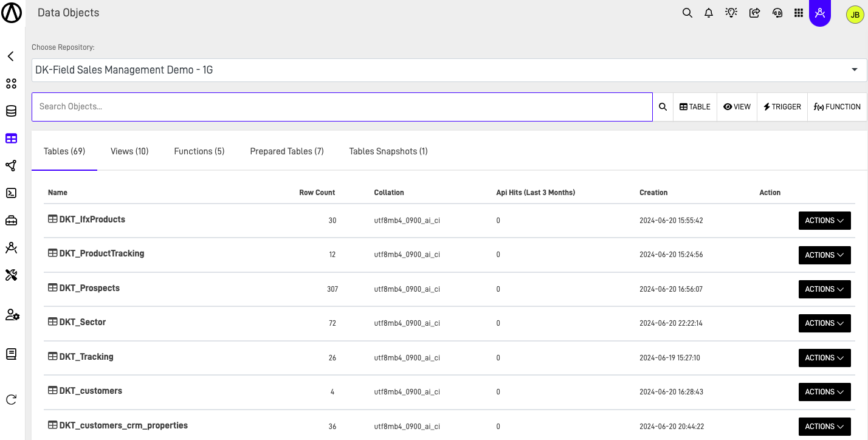Open notifications bell icon

[709, 13]
